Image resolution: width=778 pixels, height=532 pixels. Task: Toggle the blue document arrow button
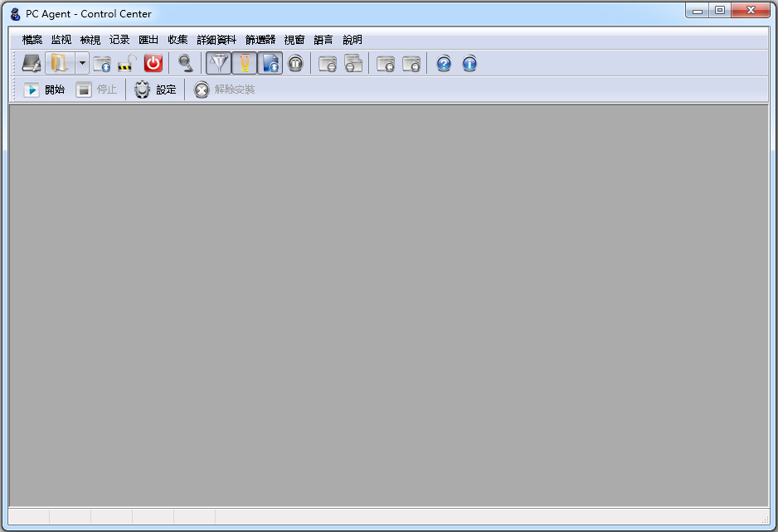pyautogui.click(x=270, y=64)
